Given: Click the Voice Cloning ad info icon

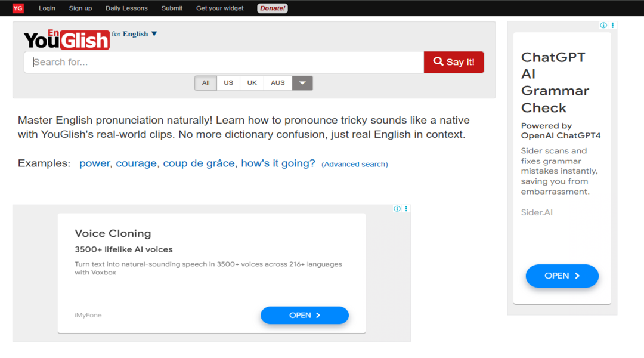Looking at the screenshot, I should pyautogui.click(x=397, y=209).
